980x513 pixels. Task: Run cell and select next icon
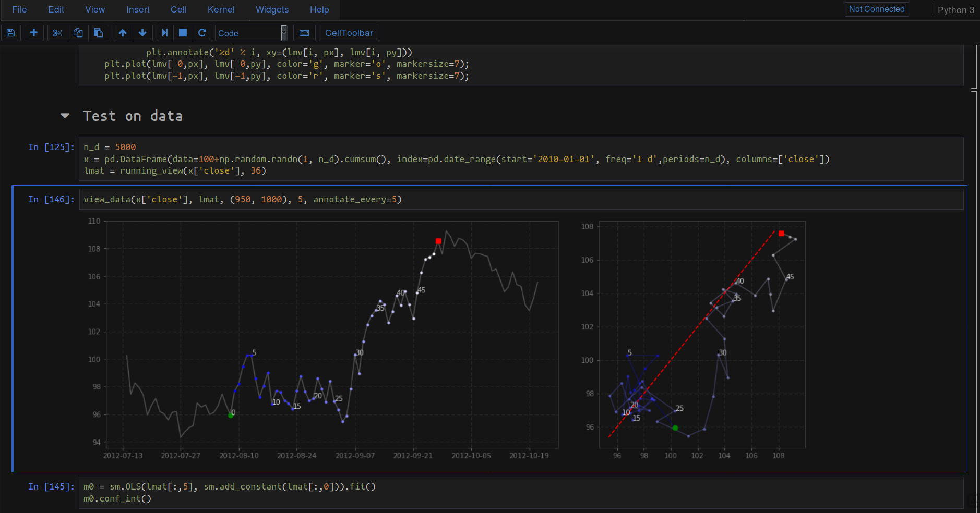[165, 33]
